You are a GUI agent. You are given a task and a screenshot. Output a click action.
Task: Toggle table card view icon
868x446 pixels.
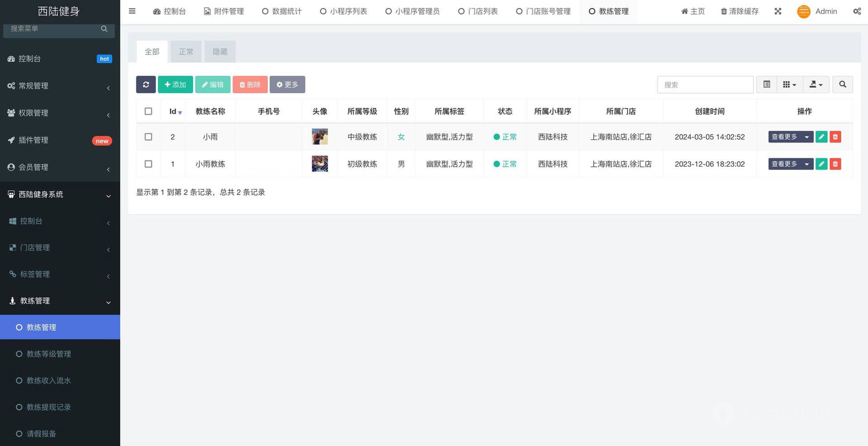point(766,85)
